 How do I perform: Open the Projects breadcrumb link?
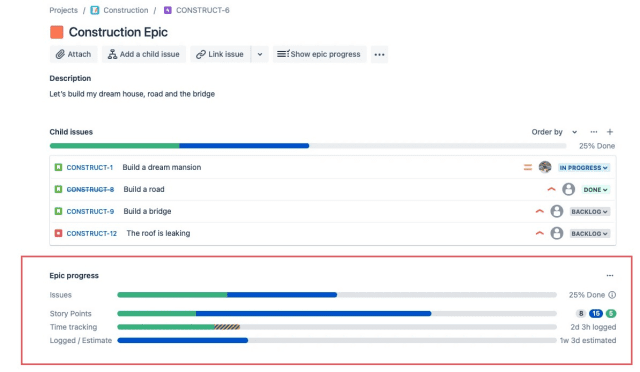[63, 10]
